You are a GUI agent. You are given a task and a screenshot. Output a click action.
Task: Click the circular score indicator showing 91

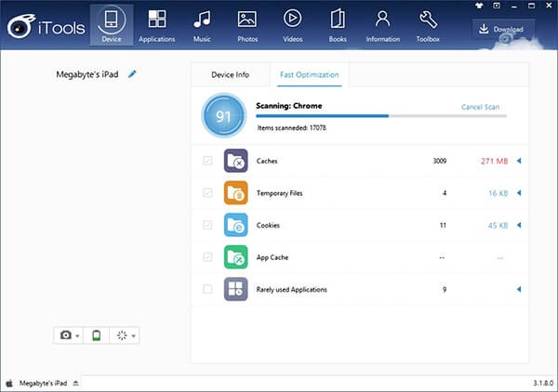point(223,115)
